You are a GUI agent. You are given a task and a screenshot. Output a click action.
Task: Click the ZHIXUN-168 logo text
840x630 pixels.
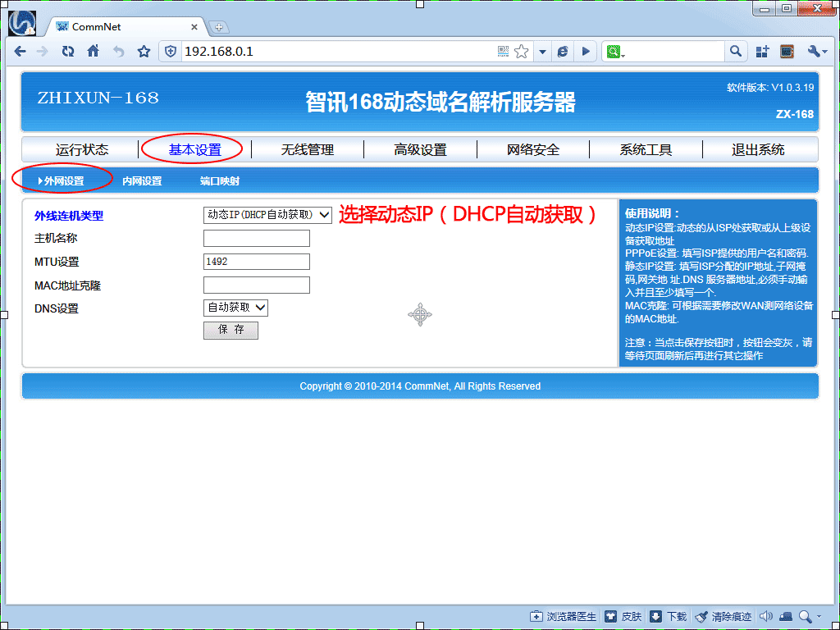(98, 98)
